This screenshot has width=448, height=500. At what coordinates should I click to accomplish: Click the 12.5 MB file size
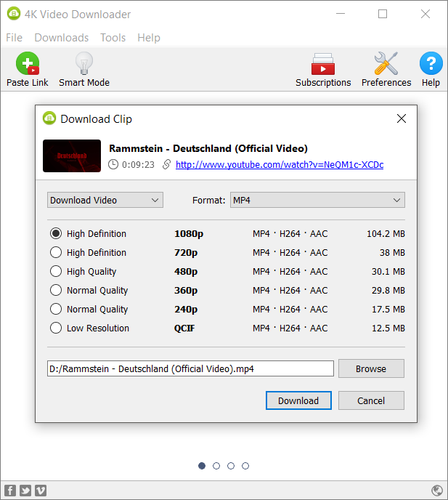[388, 328]
